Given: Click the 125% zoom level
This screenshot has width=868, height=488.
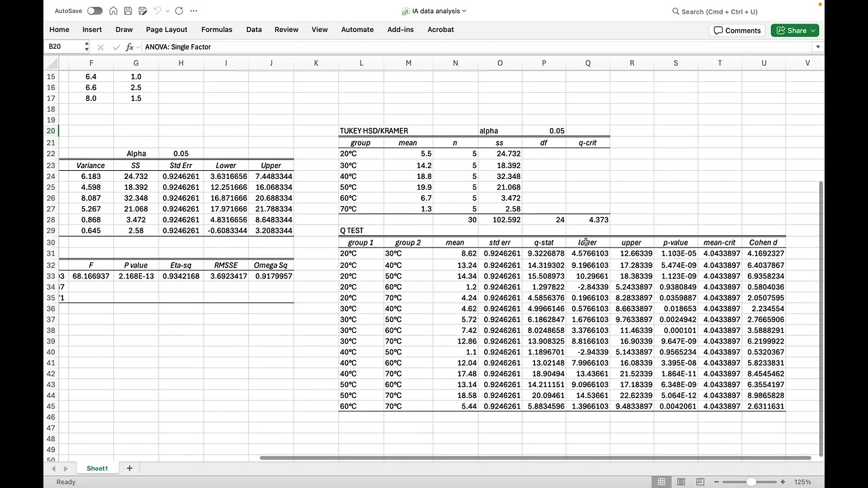Looking at the screenshot, I should click(x=804, y=482).
